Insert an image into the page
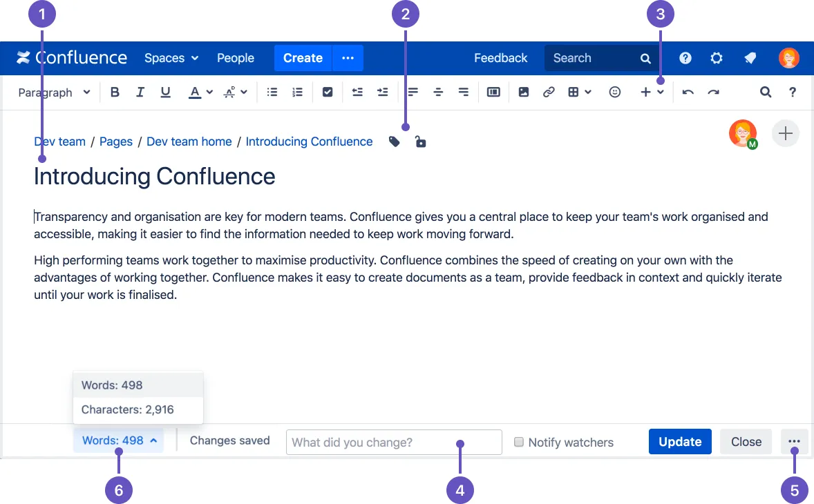The width and height of the screenshot is (814, 504). tap(524, 92)
